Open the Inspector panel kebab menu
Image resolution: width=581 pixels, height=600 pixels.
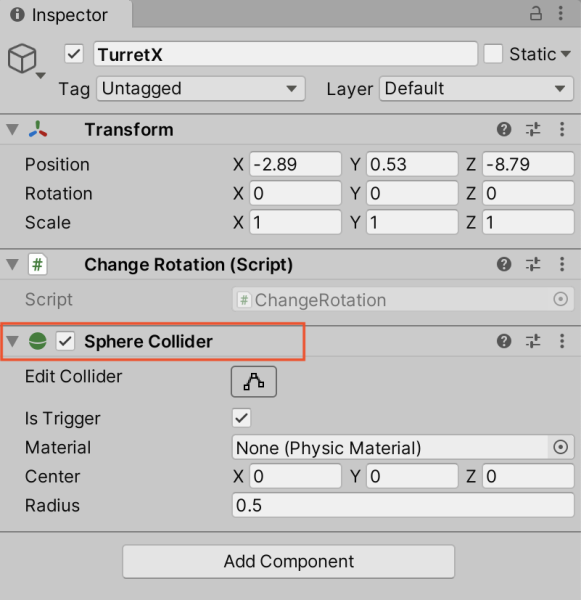pyautogui.click(x=561, y=13)
